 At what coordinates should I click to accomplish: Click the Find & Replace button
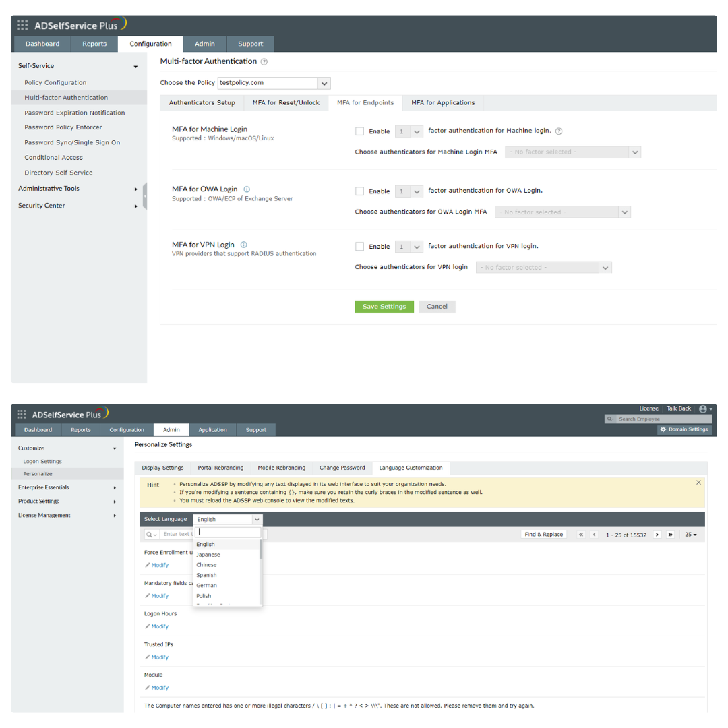[x=543, y=535]
